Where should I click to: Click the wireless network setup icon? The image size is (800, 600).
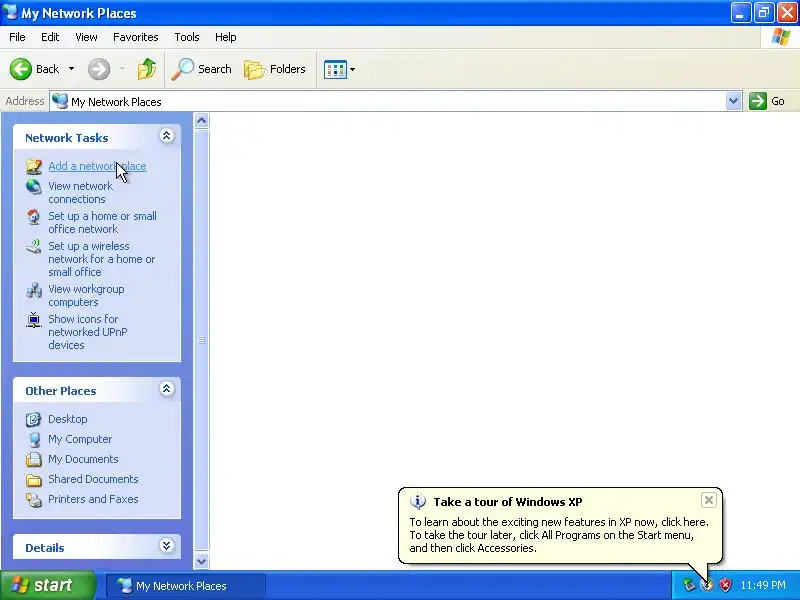[x=34, y=246]
